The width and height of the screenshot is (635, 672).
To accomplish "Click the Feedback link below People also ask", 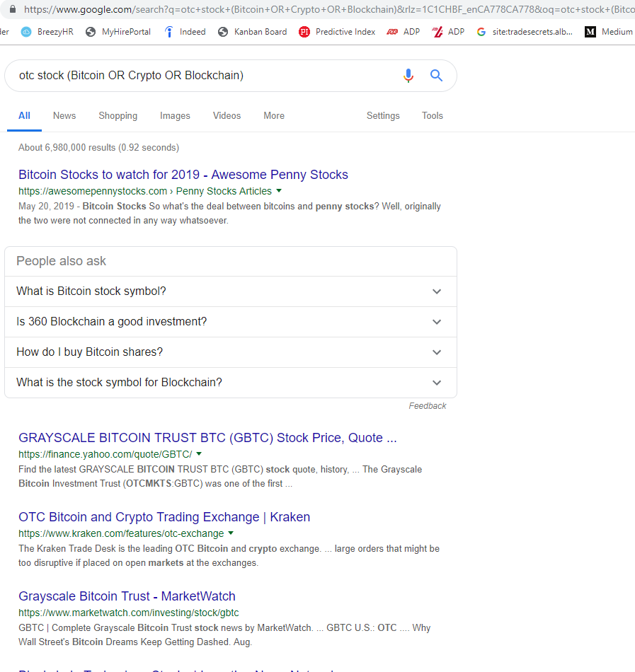I will 428,406.
